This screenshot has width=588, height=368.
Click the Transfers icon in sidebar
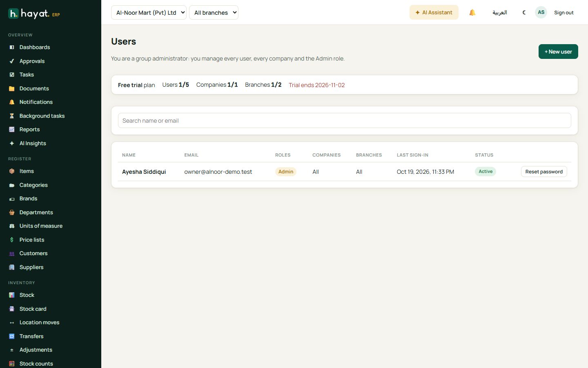pos(12,337)
